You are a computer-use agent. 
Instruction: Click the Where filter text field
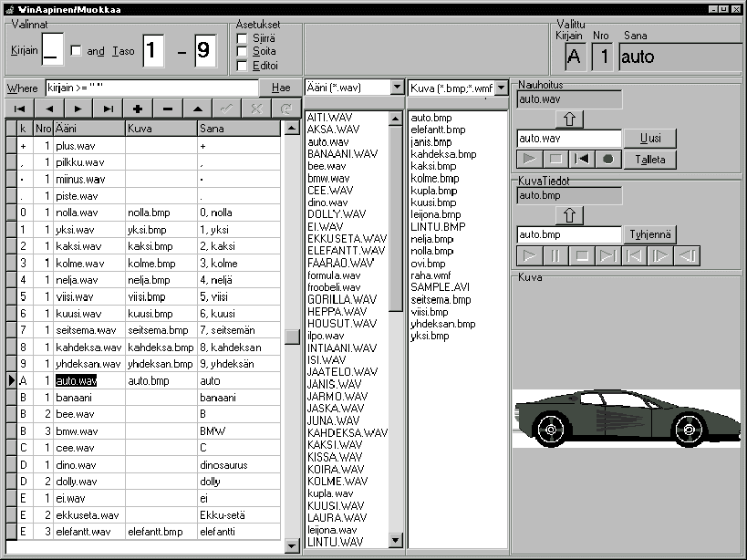tap(150, 88)
